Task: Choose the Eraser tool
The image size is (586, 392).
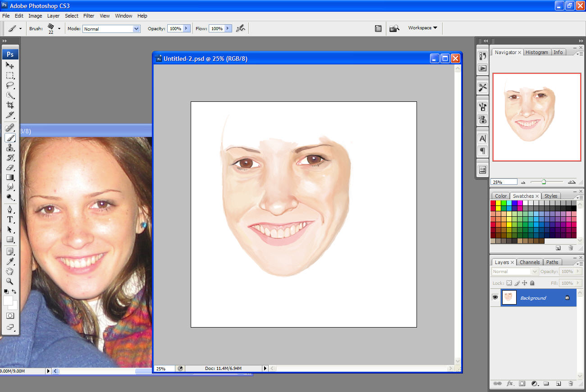Action: [10, 168]
